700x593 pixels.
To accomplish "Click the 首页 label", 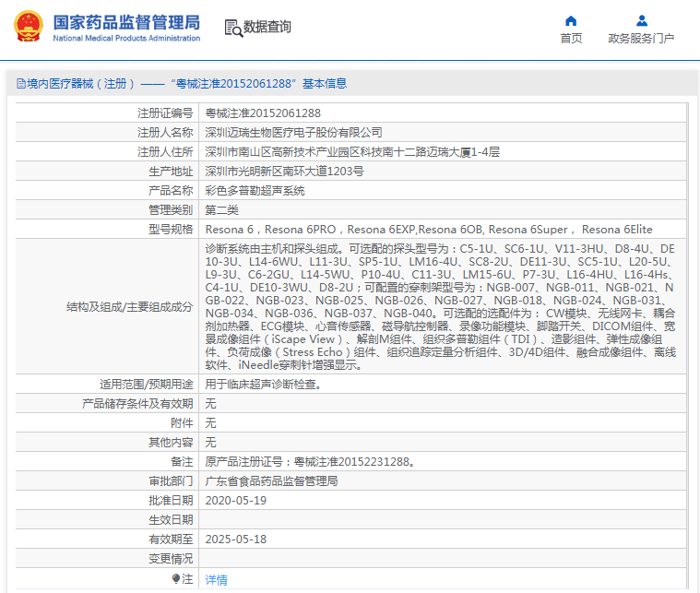I will [x=571, y=39].
